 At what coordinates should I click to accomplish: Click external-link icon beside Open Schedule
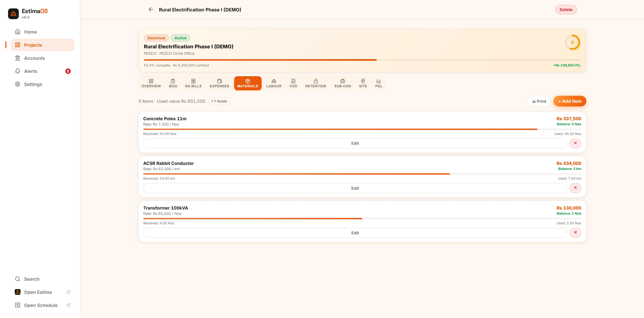pos(69,305)
